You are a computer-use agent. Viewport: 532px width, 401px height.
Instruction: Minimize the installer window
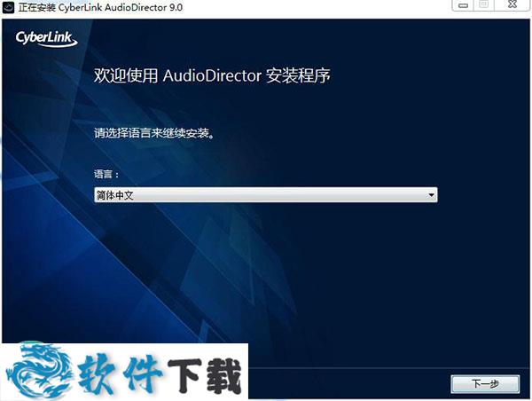coord(459,5)
